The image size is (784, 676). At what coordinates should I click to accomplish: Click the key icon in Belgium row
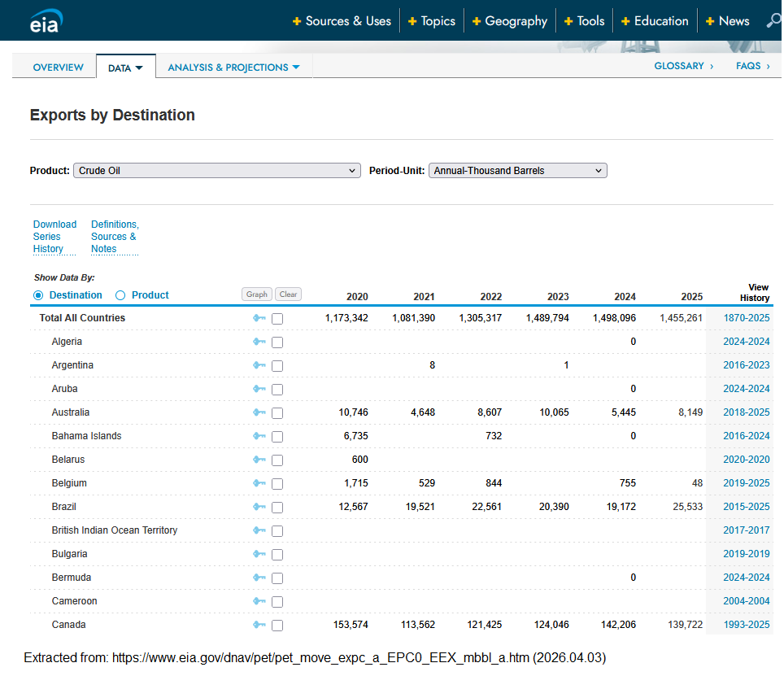click(259, 484)
